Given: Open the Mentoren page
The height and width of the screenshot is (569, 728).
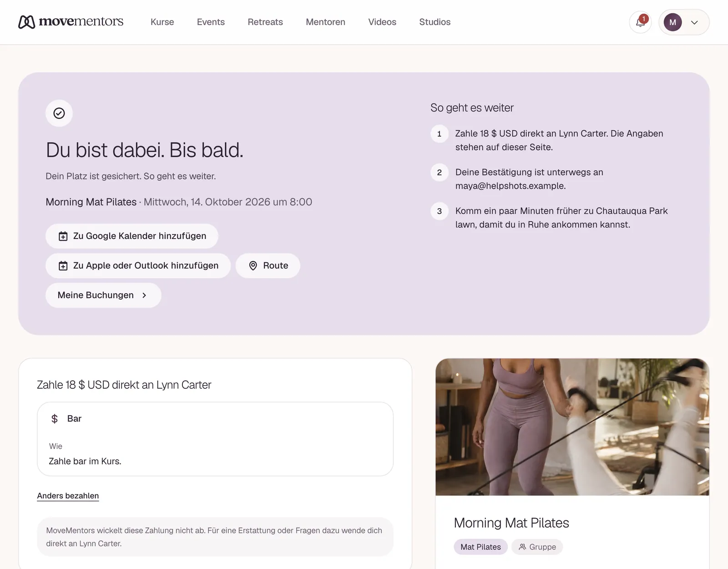Looking at the screenshot, I should (x=325, y=22).
